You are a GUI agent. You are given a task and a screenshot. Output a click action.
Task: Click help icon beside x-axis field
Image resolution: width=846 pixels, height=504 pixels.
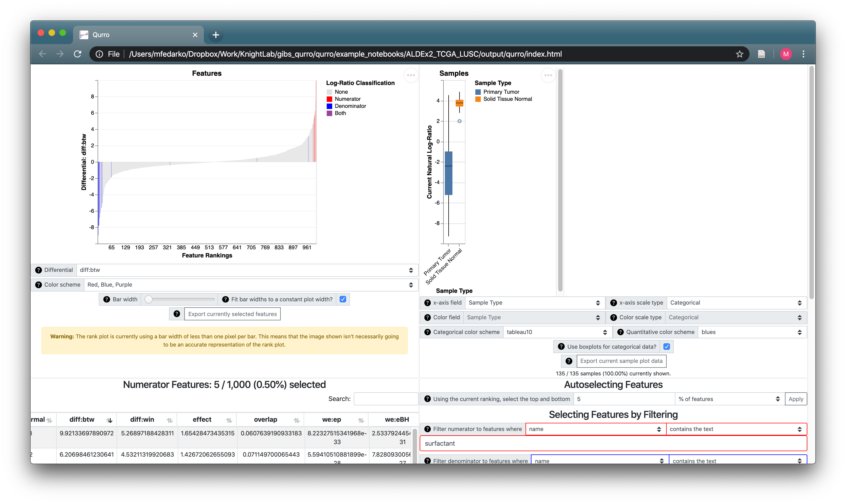427,303
